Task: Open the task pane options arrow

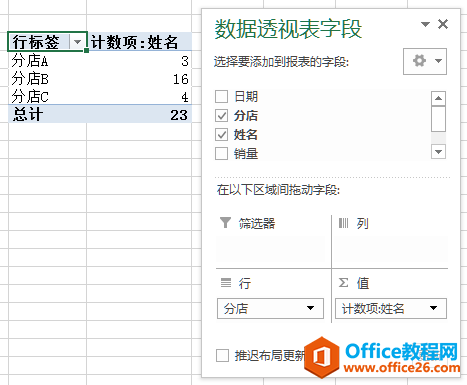Action: click(x=425, y=24)
